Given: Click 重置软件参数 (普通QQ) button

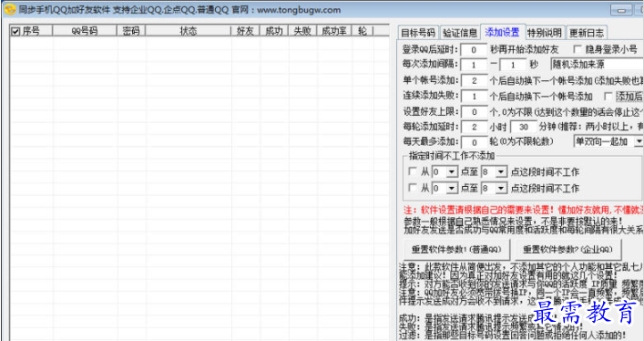Looking at the screenshot, I should (x=456, y=249).
